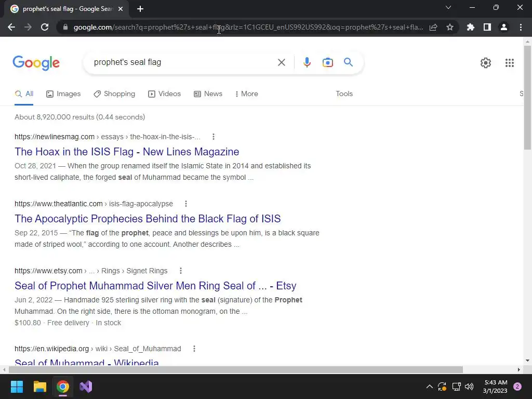Open options for Etsy result
This screenshot has width=532, height=399.
point(181,271)
